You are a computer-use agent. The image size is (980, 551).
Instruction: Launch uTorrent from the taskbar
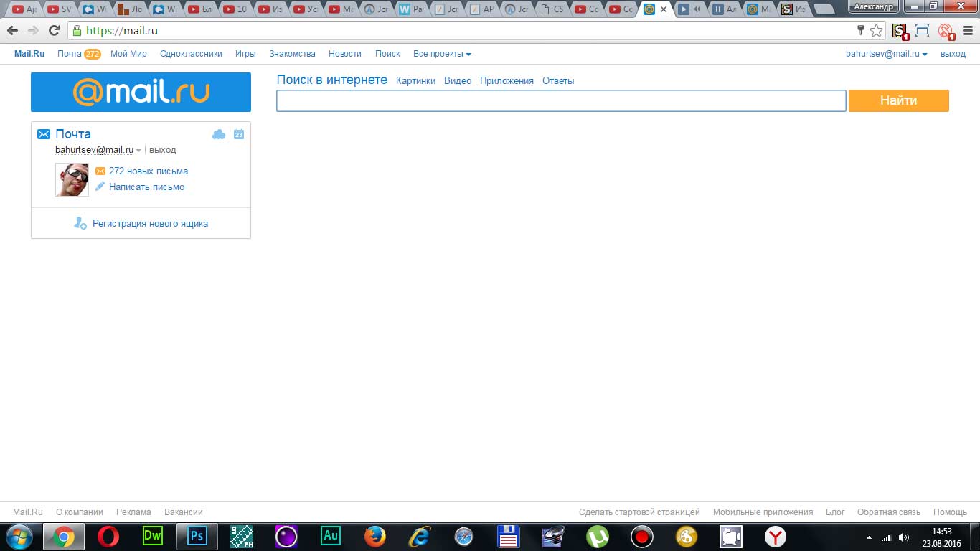click(598, 537)
